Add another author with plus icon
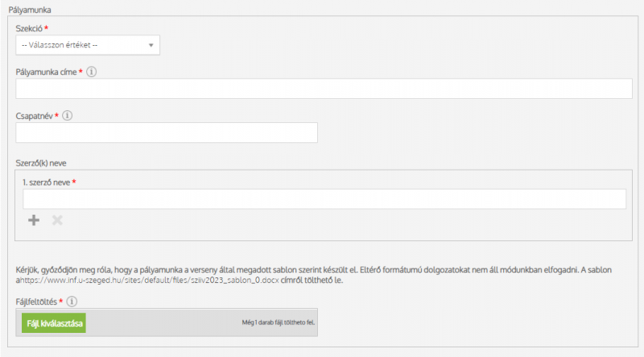 34,220
